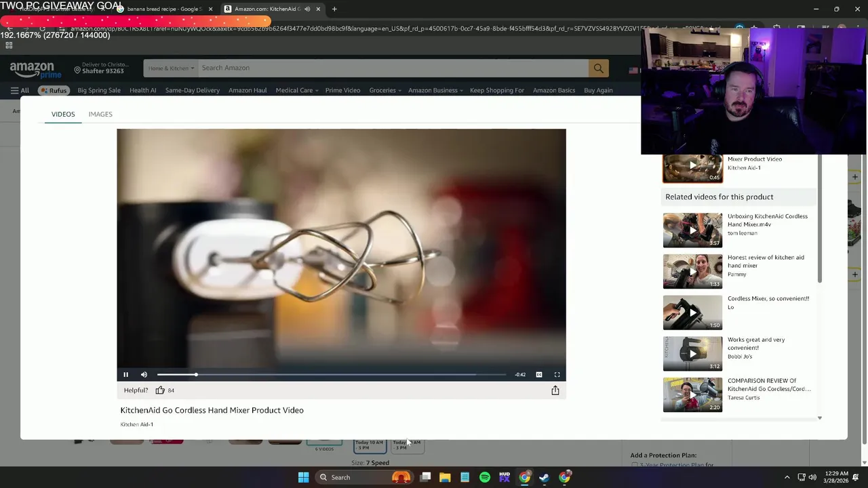Enter fullscreen mode for the video

(557, 374)
